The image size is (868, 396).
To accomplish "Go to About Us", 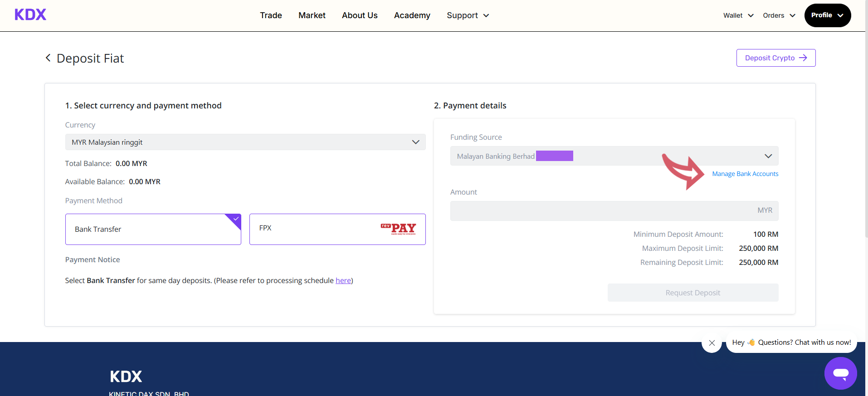I will coord(360,15).
